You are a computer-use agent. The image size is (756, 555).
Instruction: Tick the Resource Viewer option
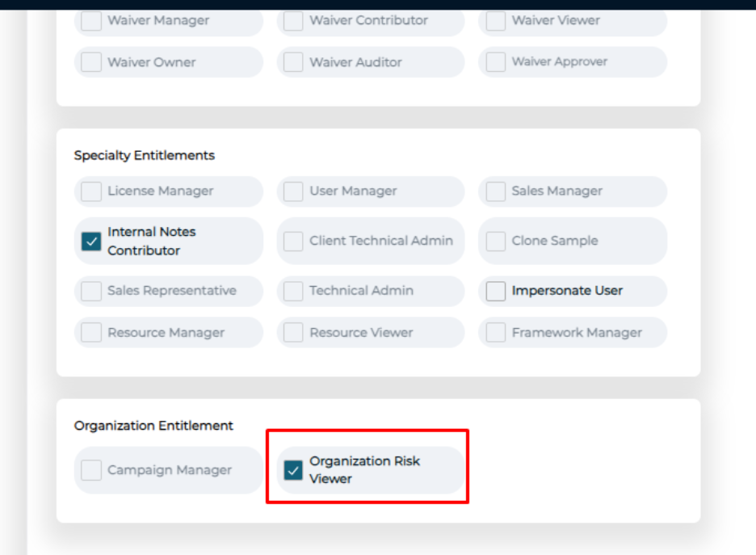pyautogui.click(x=293, y=333)
